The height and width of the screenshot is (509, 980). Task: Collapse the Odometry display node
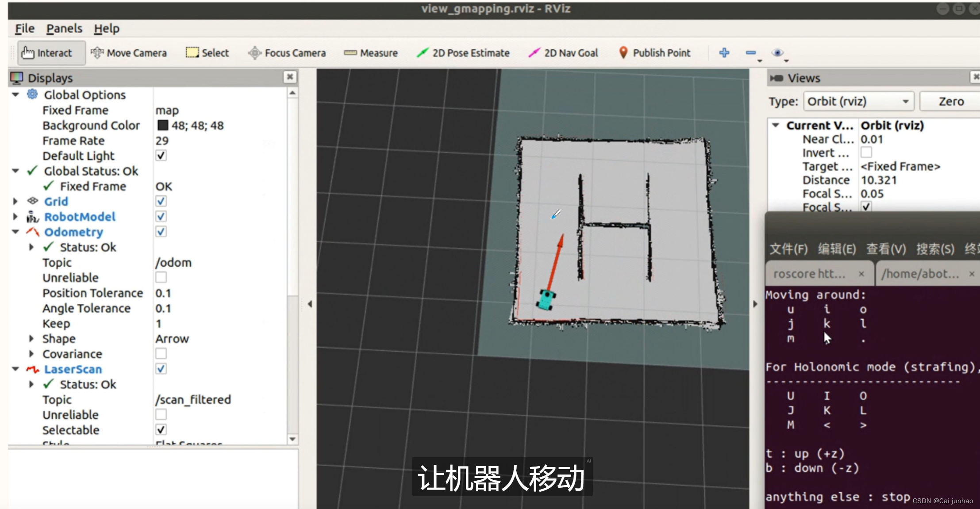pos(15,232)
